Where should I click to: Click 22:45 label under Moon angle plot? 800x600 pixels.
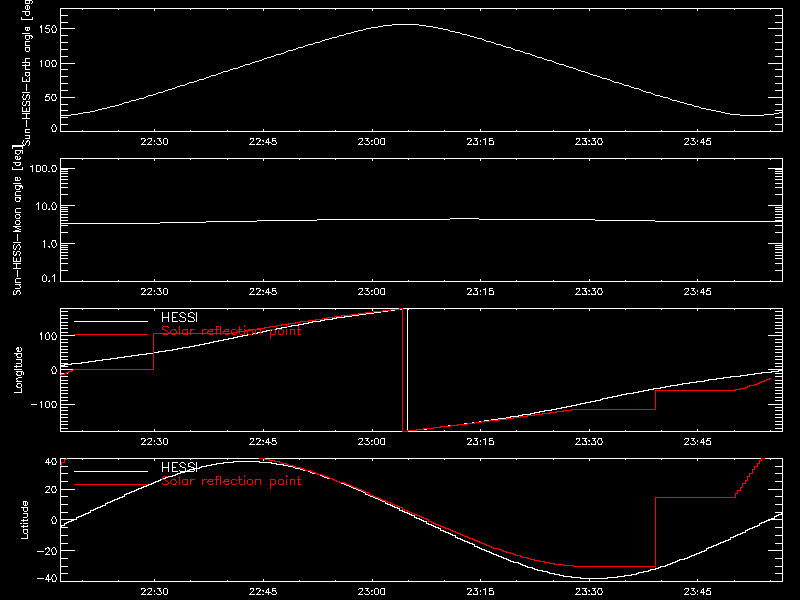click(263, 292)
